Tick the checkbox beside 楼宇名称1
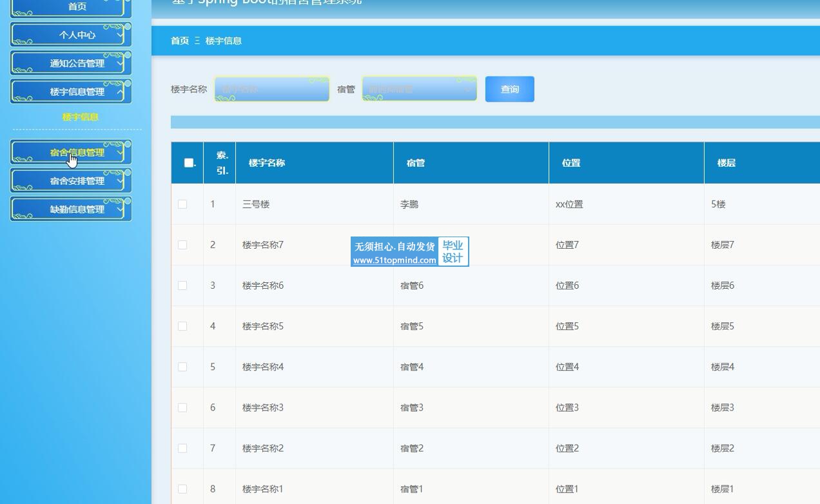820x504 pixels. (182, 489)
